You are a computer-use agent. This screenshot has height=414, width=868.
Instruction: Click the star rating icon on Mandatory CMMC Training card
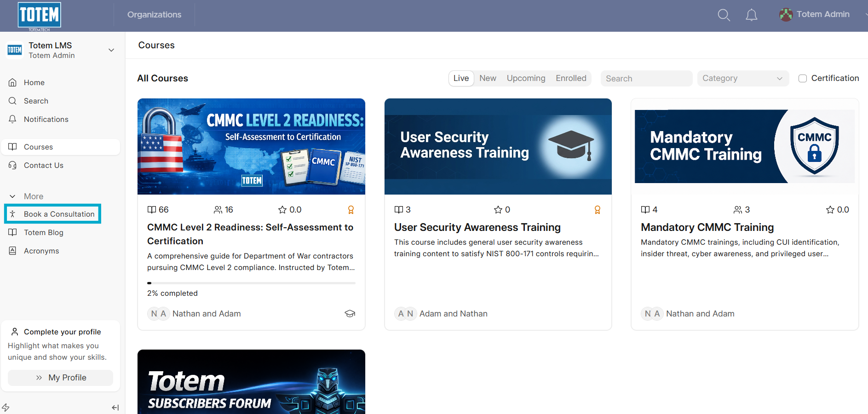tap(830, 210)
